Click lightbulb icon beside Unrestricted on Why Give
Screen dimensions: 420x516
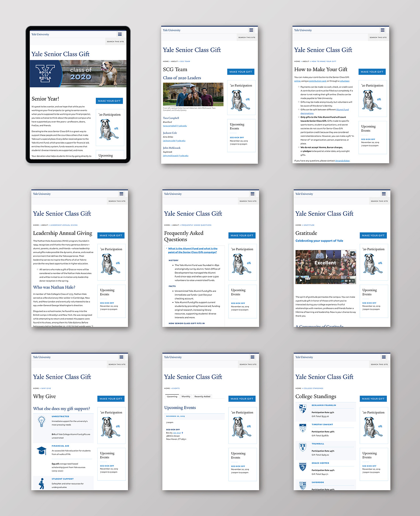click(x=42, y=421)
